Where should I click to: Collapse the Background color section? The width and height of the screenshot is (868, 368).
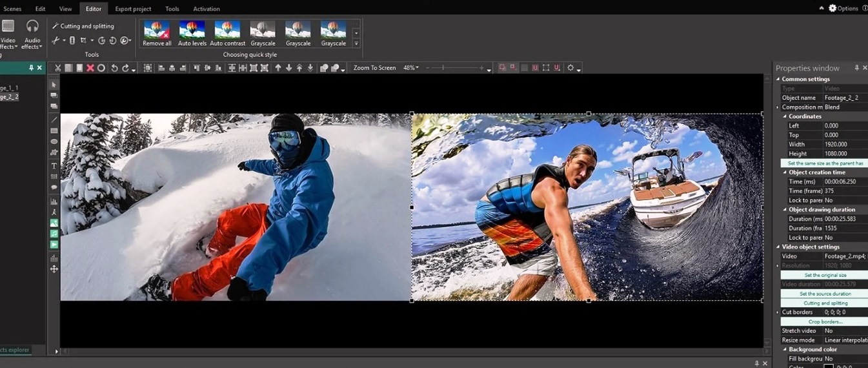pyautogui.click(x=785, y=349)
